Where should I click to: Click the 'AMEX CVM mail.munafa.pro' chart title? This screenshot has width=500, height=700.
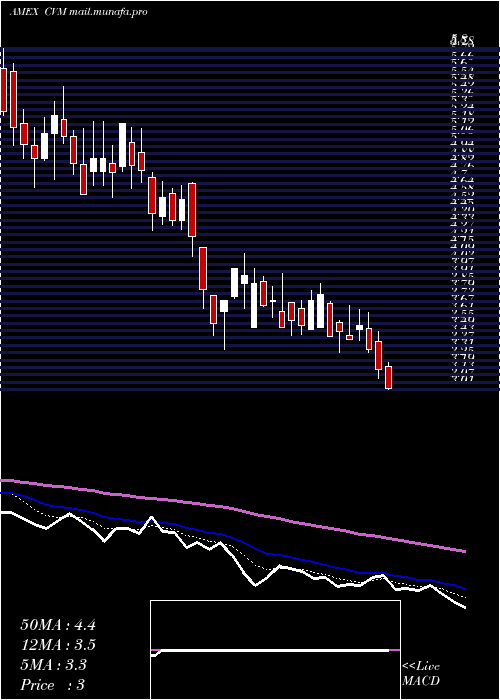pos(78,12)
